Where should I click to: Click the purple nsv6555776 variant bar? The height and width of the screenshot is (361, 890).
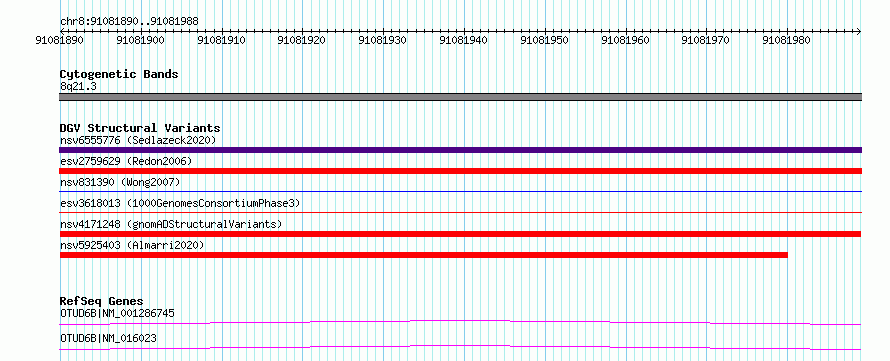point(460,150)
